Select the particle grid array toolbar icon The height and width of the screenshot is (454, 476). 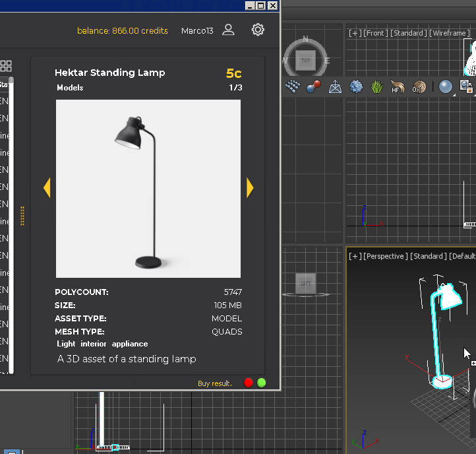pyautogui.click(x=292, y=86)
